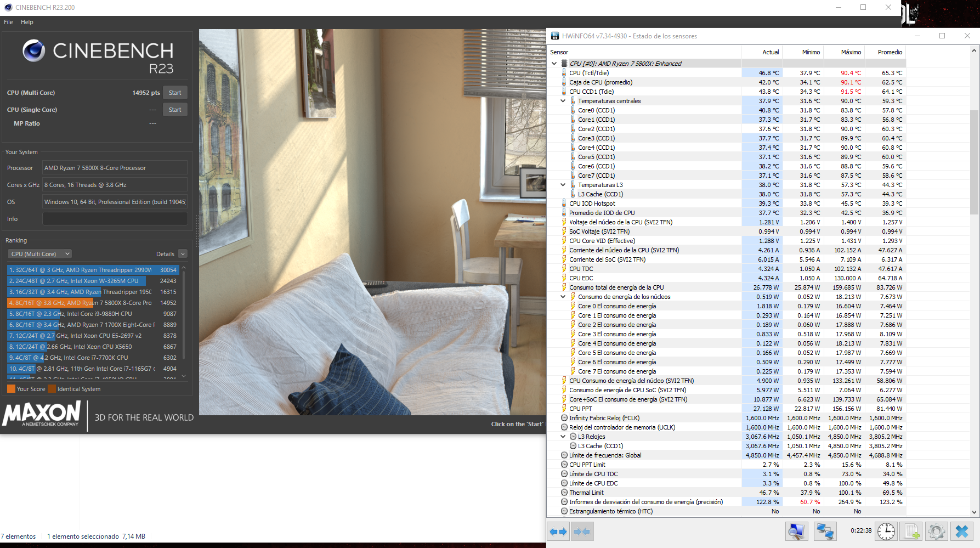
Task: Select Límite de frecuencia: Global row
Action: click(726, 455)
